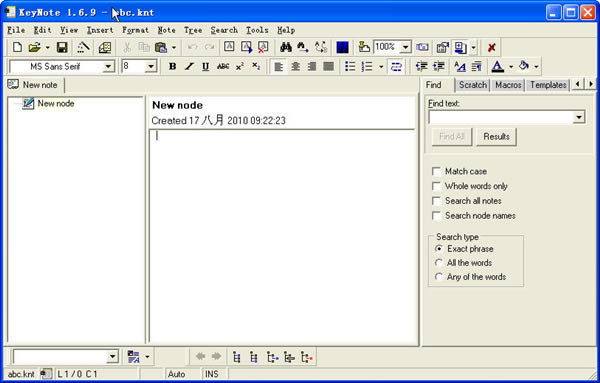The height and width of the screenshot is (383, 600).
Task: Select Exact phrase search type
Action: click(x=439, y=249)
